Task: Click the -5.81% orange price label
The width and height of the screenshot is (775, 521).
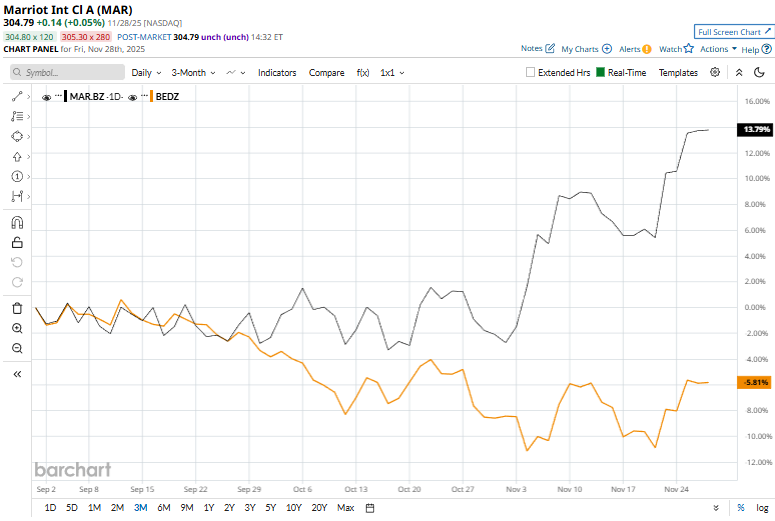Action: point(754,382)
